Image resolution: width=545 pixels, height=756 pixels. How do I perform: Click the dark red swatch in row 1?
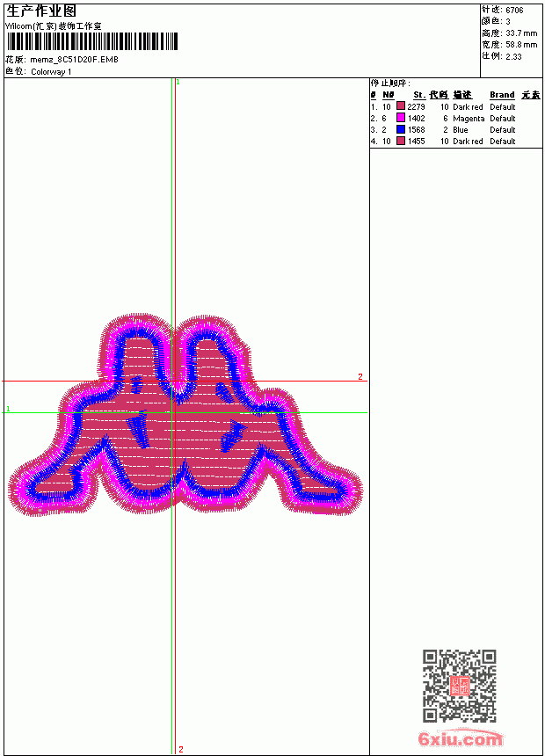(x=400, y=106)
